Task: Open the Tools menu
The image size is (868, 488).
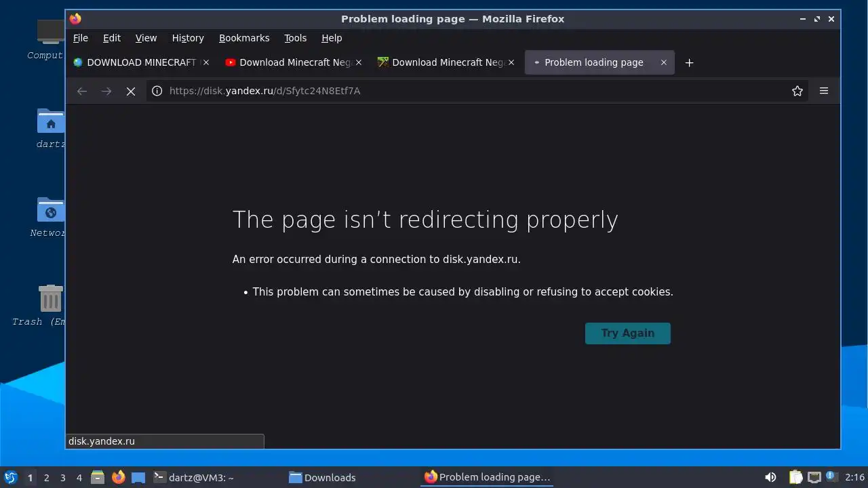Action: [295, 38]
